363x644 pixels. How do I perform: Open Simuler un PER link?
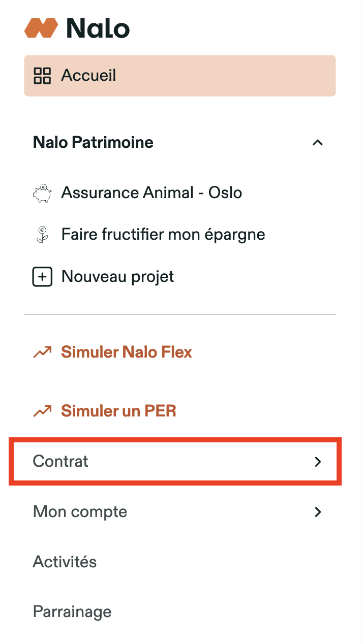pos(118,411)
